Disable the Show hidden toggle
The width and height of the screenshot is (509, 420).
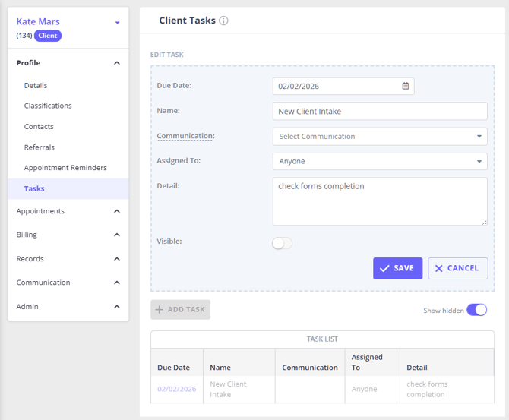(x=476, y=310)
